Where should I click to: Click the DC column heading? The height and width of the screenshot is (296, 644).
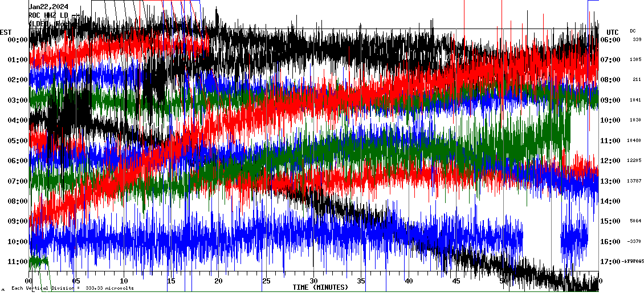click(633, 31)
